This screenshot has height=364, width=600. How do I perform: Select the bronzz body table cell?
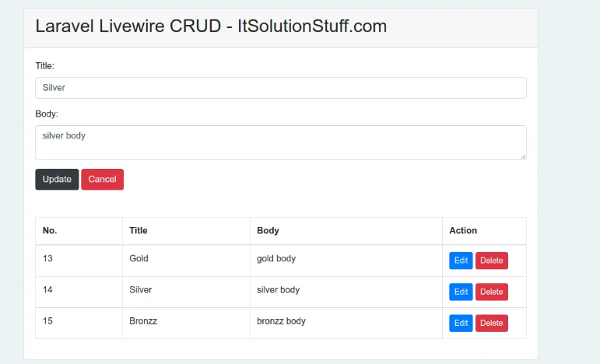tap(281, 320)
